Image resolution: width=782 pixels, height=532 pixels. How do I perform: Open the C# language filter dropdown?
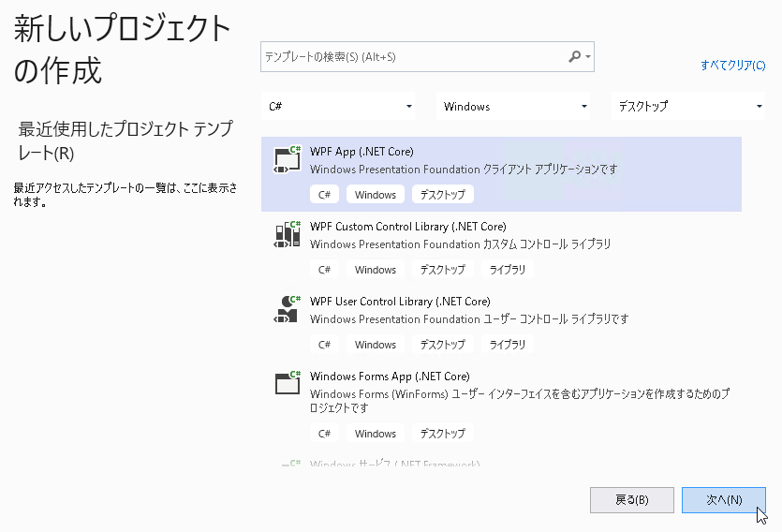click(338, 106)
